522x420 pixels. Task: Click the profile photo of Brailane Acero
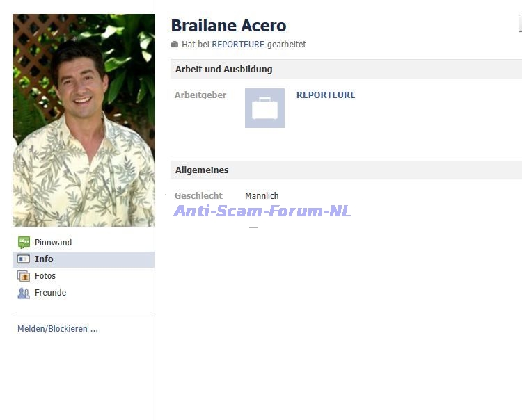[84, 120]
